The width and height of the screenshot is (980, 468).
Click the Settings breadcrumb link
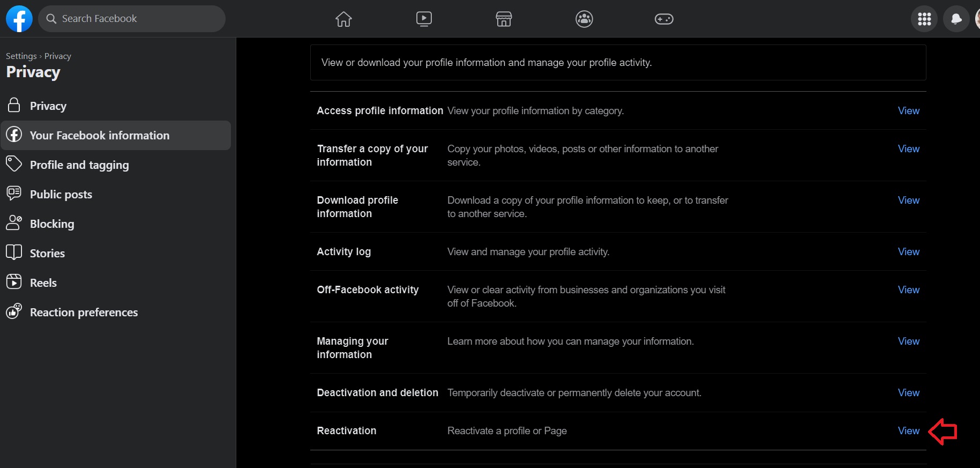tap(21, 56)
